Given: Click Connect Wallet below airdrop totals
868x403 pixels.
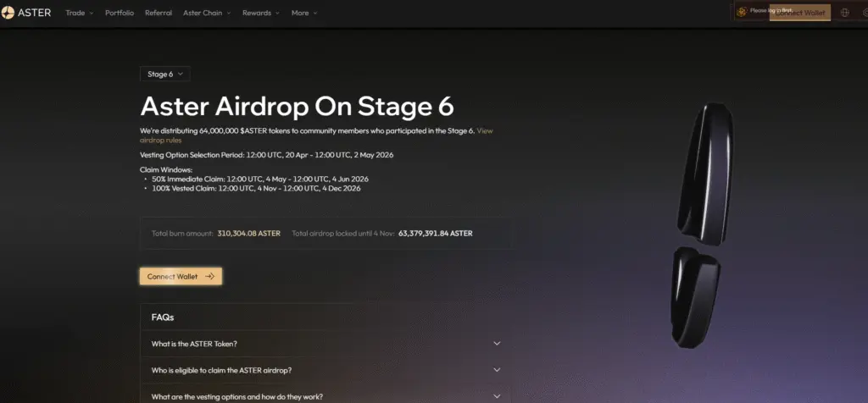Looking at the screenshot, I should pyautogui.click(x=181, y=276).
